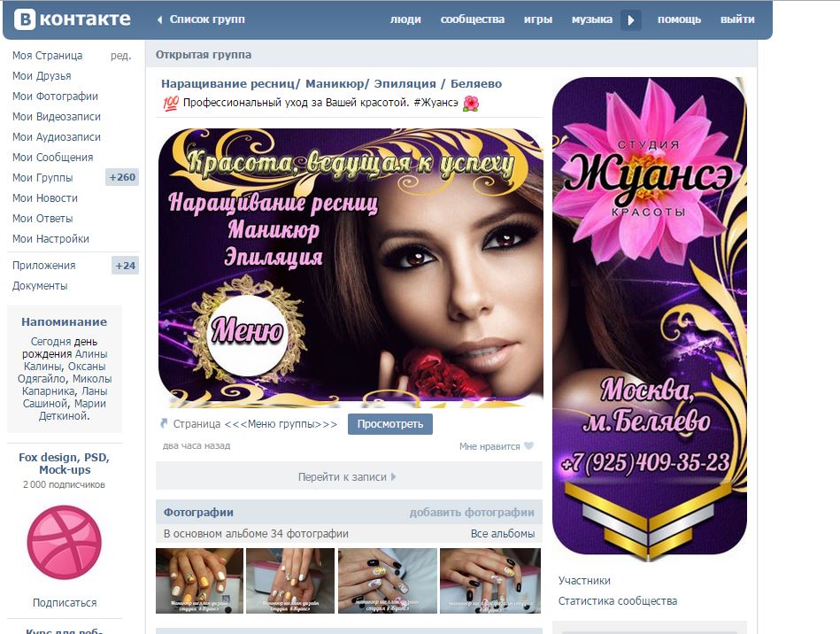Viewport: 840px width, 634px height.
Task: Click Перейти к записи
Action: (x=349, y=475)
